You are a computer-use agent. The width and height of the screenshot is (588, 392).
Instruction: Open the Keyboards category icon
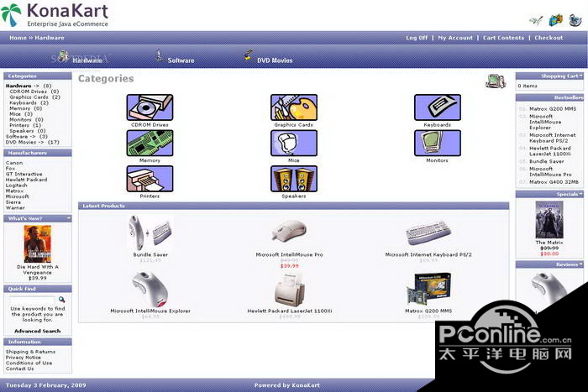tap(438, 107)
